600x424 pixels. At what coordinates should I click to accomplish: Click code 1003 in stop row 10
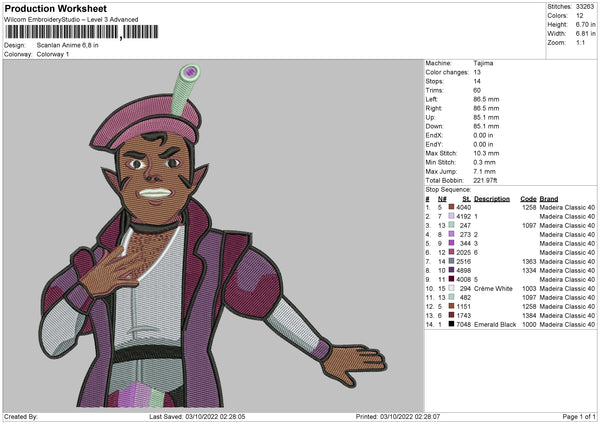pyautogui.click(x=529, y=289)
